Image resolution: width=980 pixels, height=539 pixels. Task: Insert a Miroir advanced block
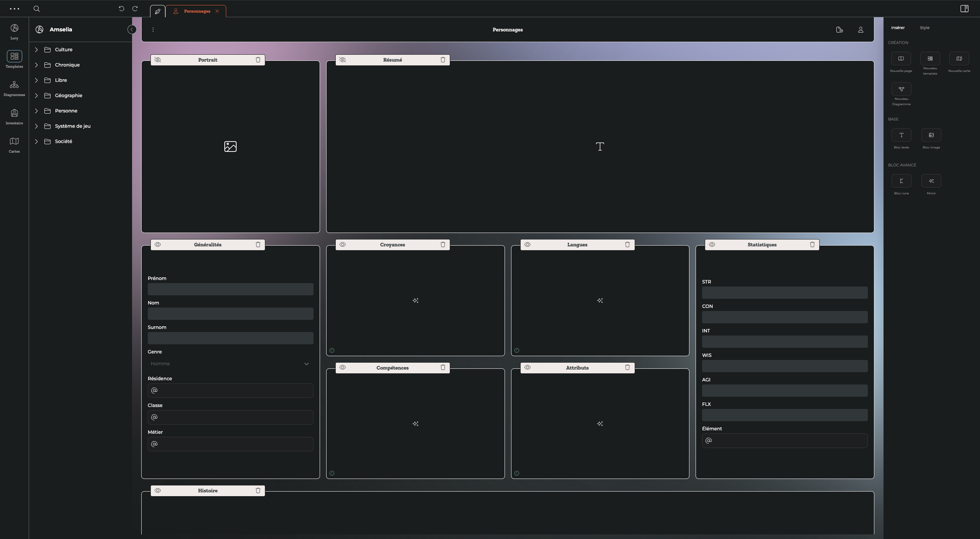[931, 181]
